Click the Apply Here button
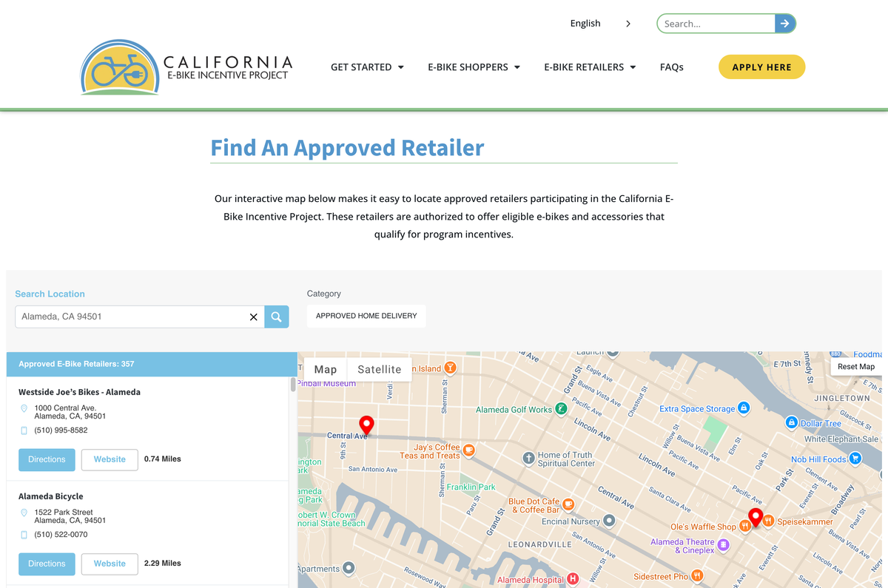This screenshot has height=588, width=888. (x=761, y=67)
